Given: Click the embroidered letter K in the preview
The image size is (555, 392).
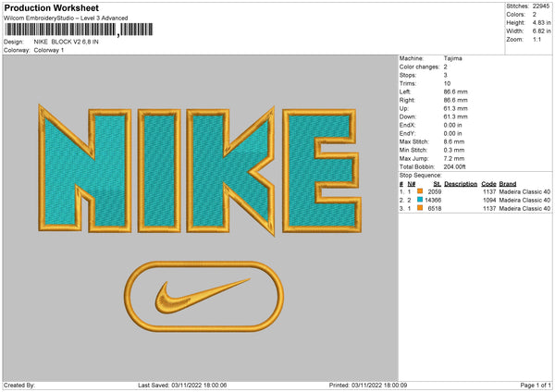Looking at the screenshot, I should (230, 171).
